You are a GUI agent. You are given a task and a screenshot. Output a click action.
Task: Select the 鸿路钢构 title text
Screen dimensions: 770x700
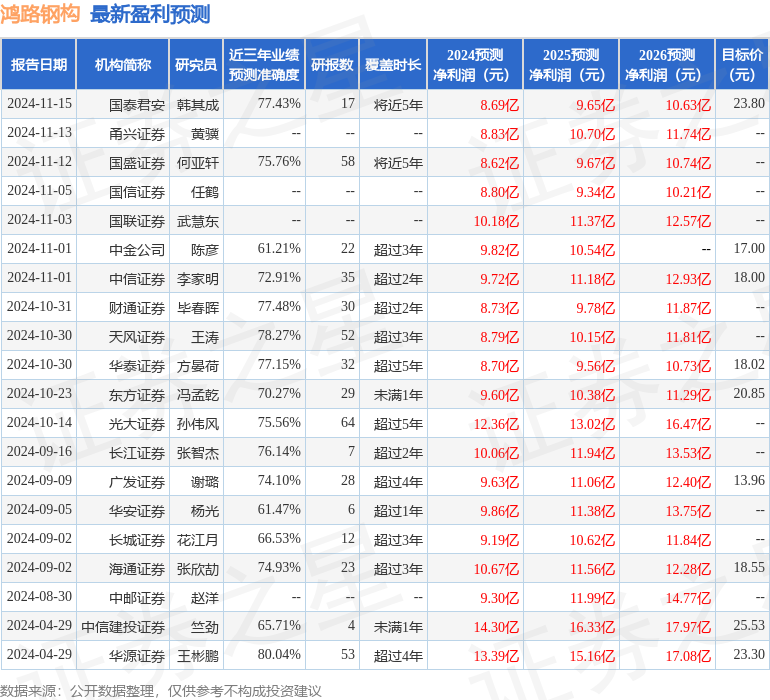[40, 13]
